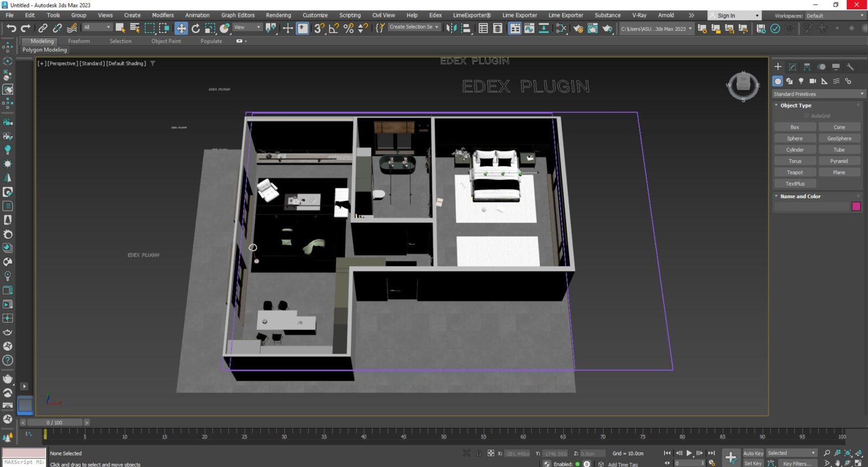Open the Workspaces Default dropdown
The image size is (868, 467).
835,16
